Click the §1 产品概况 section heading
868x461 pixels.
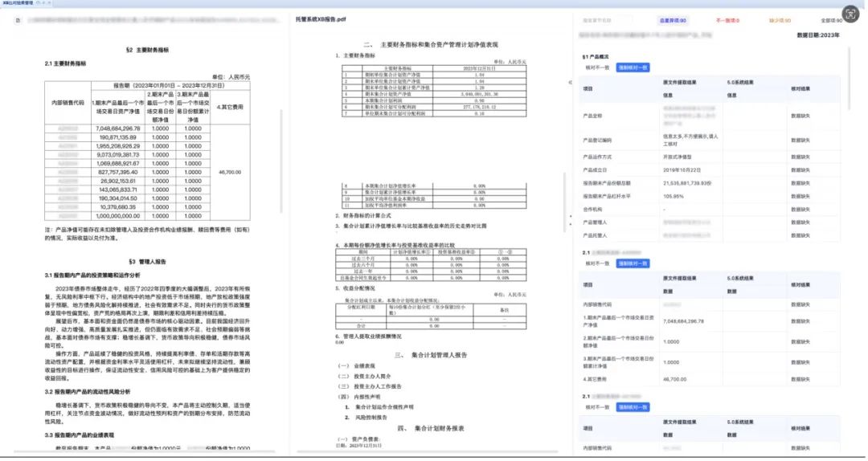[595, 57]
